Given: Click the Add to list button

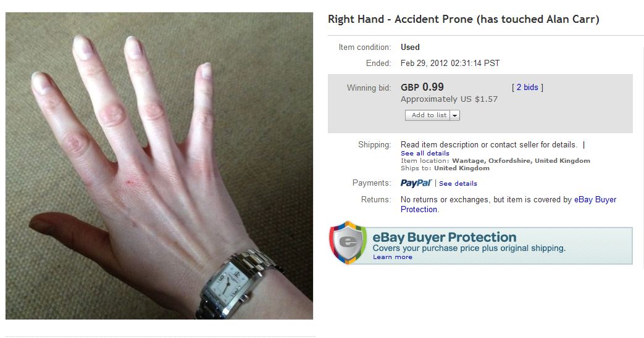Looking at the screenshot, I should click(429, 115).
